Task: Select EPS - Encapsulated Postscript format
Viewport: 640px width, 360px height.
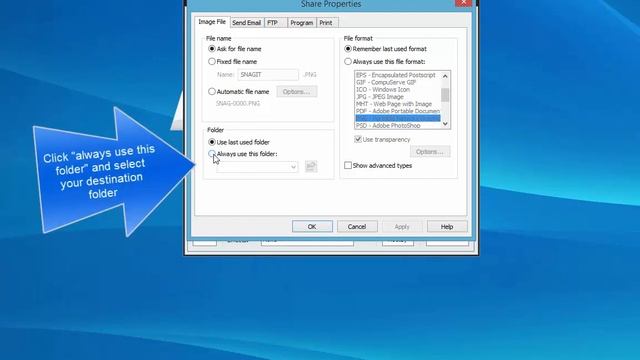Action: pos(396,75)
